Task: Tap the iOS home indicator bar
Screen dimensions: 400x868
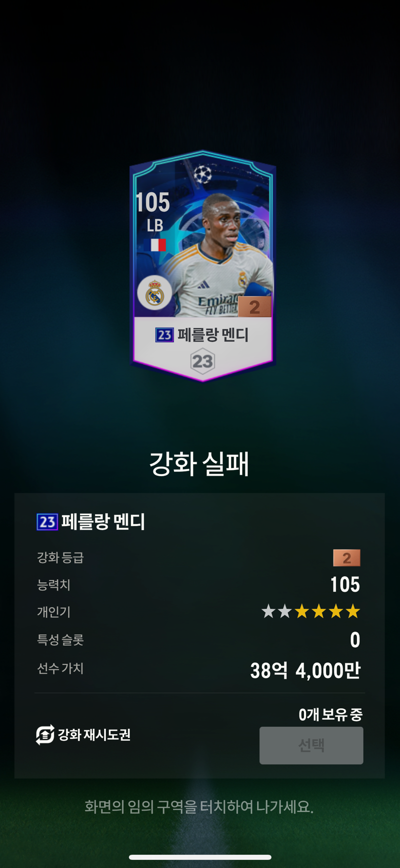Action: click(x=200, y=857)
